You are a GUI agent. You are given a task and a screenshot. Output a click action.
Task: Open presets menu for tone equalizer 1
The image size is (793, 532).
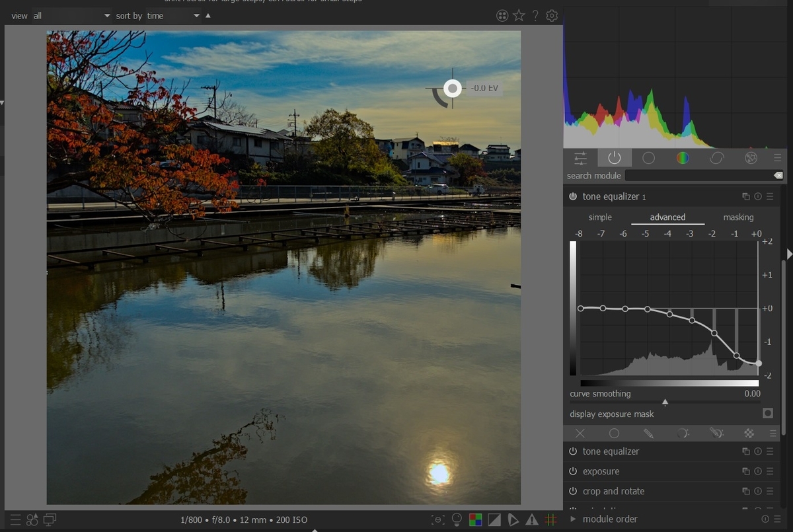(770, 196)
